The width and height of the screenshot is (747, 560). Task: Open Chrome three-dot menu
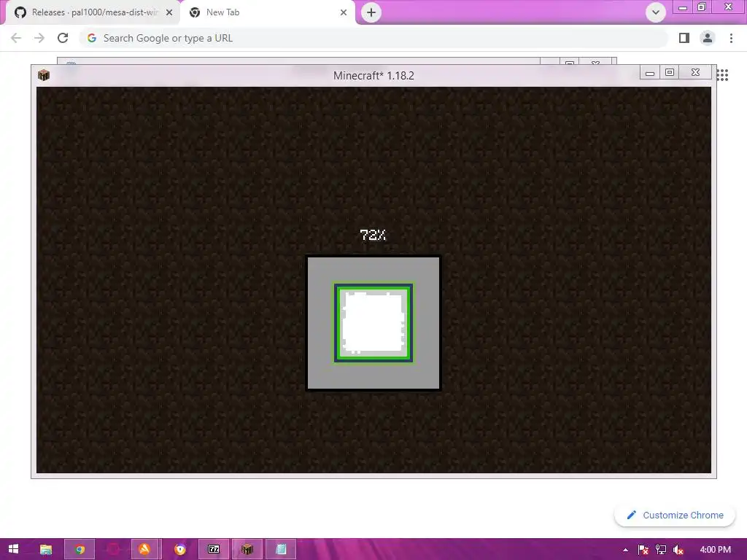(x=731, y=38)
